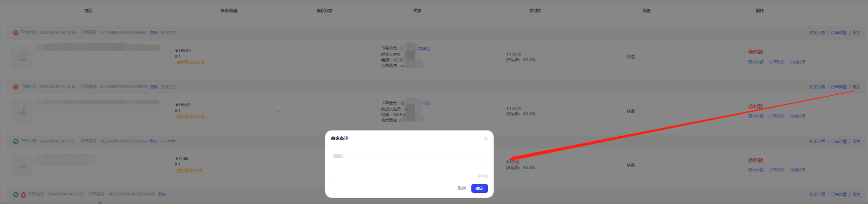Copy the order number ending in 4866664
Screen dimensions: 868x204
coord(154,33)
